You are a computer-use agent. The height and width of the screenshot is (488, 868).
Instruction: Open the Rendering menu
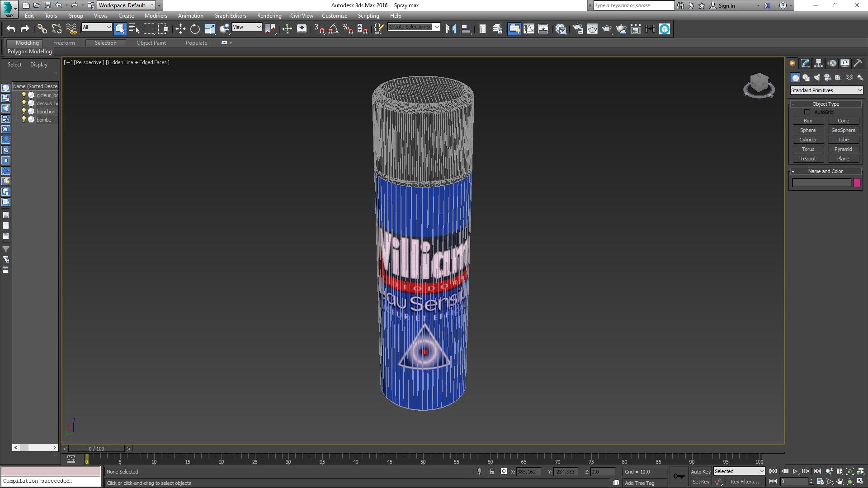tap(269, 16)
